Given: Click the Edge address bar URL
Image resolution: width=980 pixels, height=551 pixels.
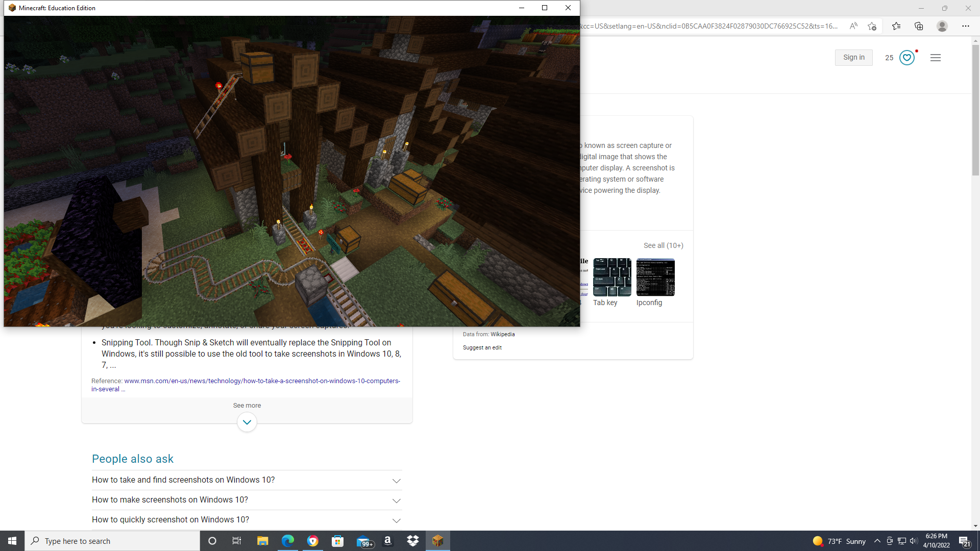Looking at the screenshot, I should 709,26.
